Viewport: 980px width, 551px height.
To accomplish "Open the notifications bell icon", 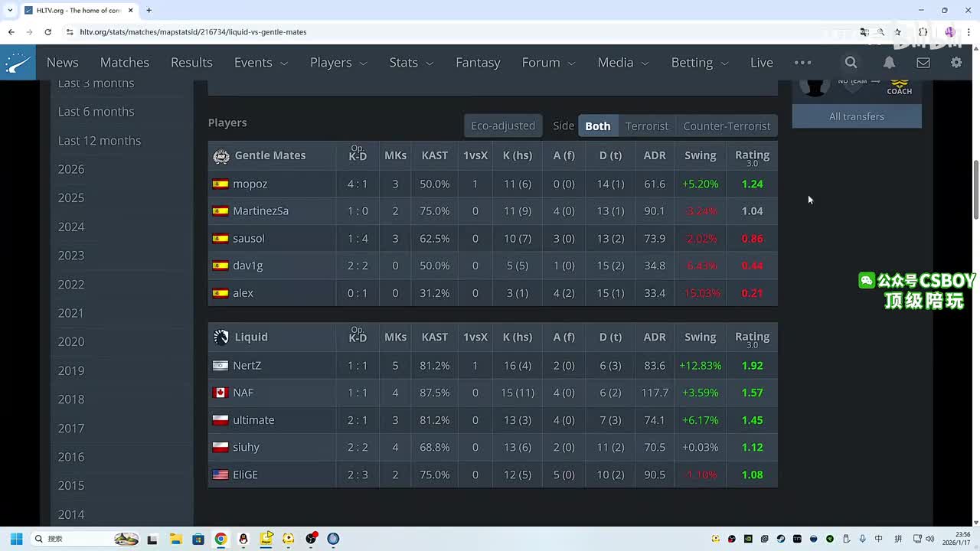I will [889, 63].
